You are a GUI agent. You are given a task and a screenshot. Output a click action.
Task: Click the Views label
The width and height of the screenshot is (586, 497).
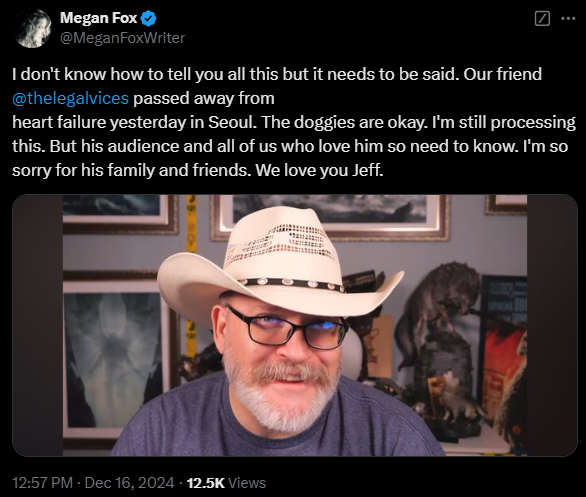click(x=247, y=483)
